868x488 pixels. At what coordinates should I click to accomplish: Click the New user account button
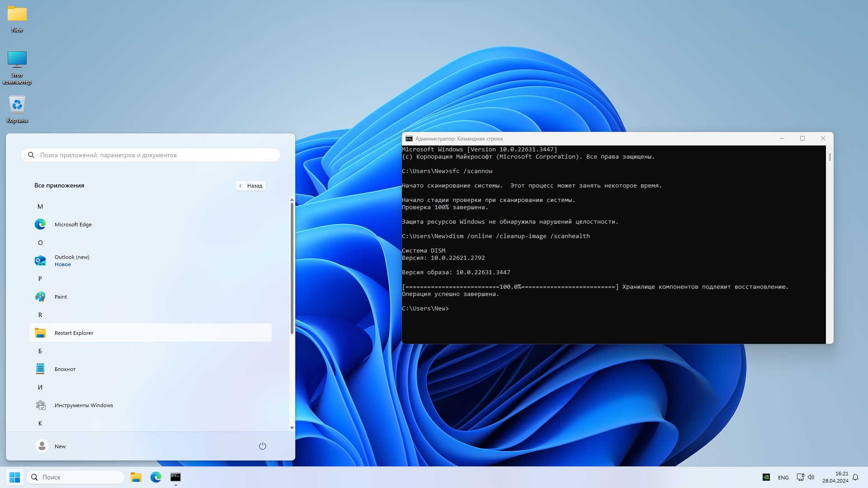pos(51,446)
